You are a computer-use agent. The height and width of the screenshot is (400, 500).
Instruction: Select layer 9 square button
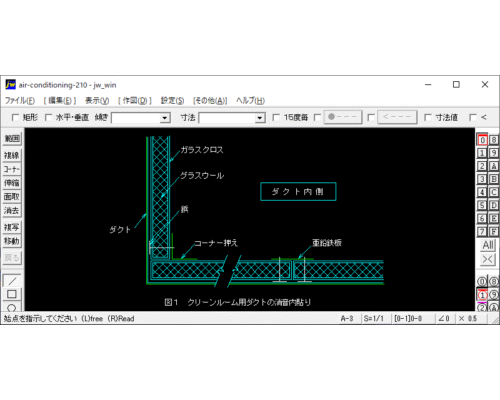[x=494, y=153]
